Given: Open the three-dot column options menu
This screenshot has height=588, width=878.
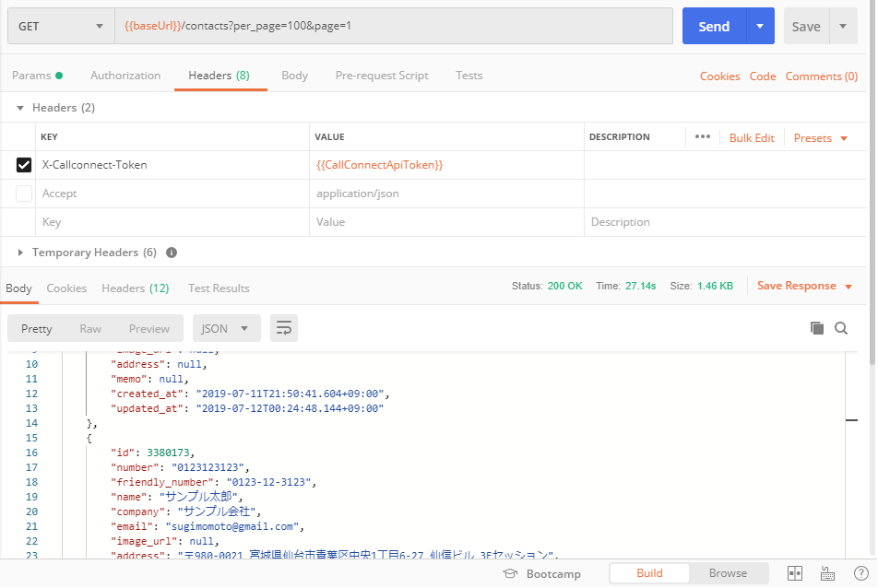Looking at the screenshot, I should click(x=703, y=137).
